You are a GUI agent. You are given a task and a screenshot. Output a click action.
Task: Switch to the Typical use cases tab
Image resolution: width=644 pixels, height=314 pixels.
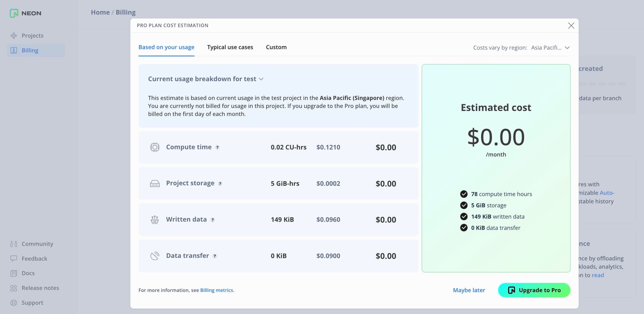pyautogui.click(x=230, y=47)
